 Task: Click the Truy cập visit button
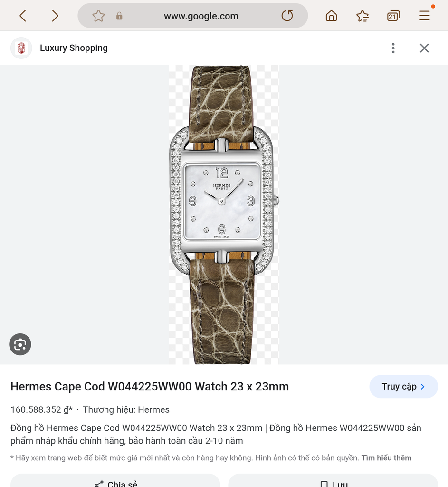point(403,386)
